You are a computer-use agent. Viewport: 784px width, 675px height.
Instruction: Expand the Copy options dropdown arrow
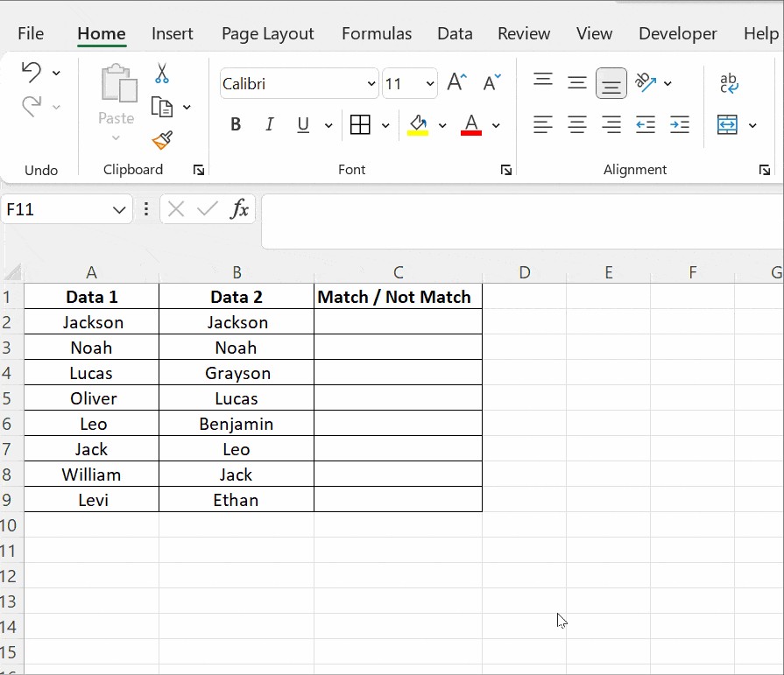[187, 108]
